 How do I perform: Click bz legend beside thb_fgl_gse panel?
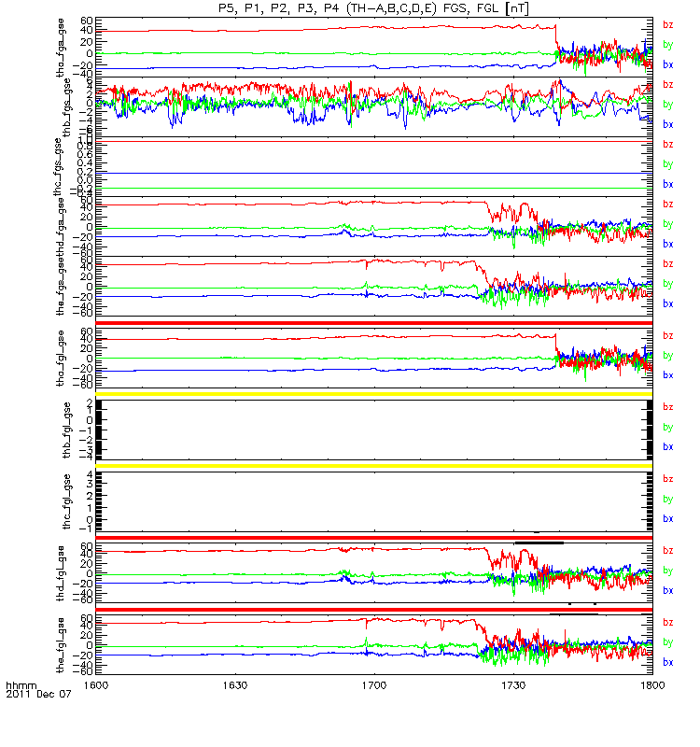pyautogui.click(x=668, y=407)
